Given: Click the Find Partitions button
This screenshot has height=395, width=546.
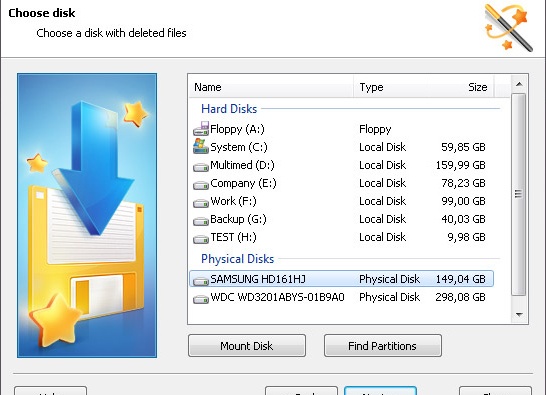Looking at the screenshot, I should click(x=383, y=346).
